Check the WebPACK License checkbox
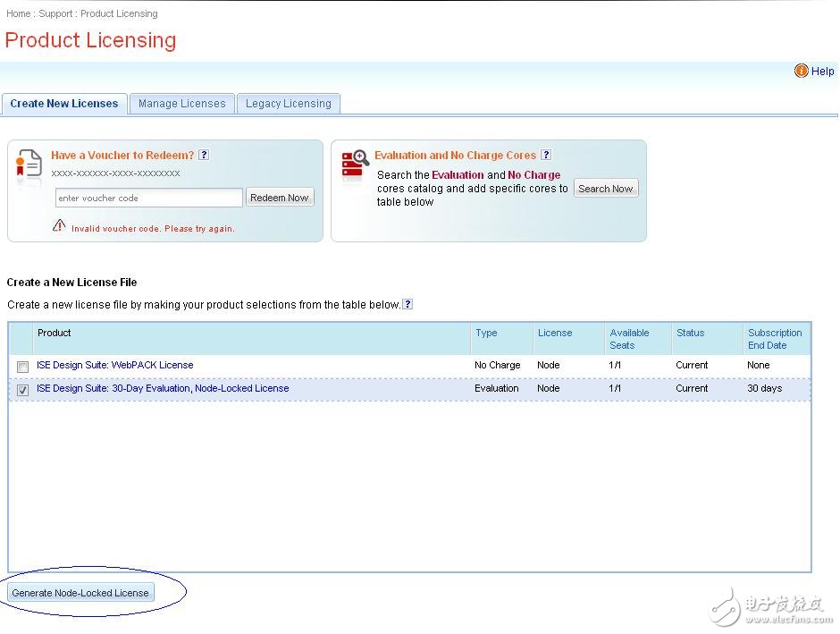Image resolution: width=840 pixels, height=634 pixels. click(x=22, y=367)
